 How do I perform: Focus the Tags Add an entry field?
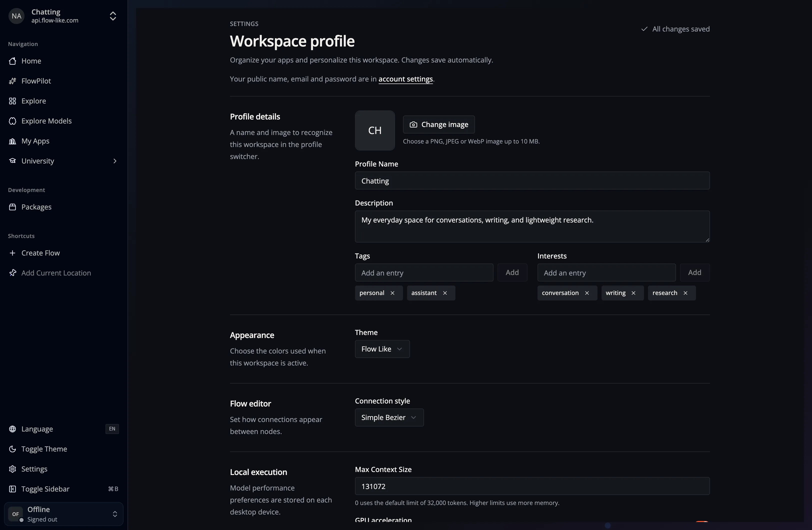(x=424, y=272)
